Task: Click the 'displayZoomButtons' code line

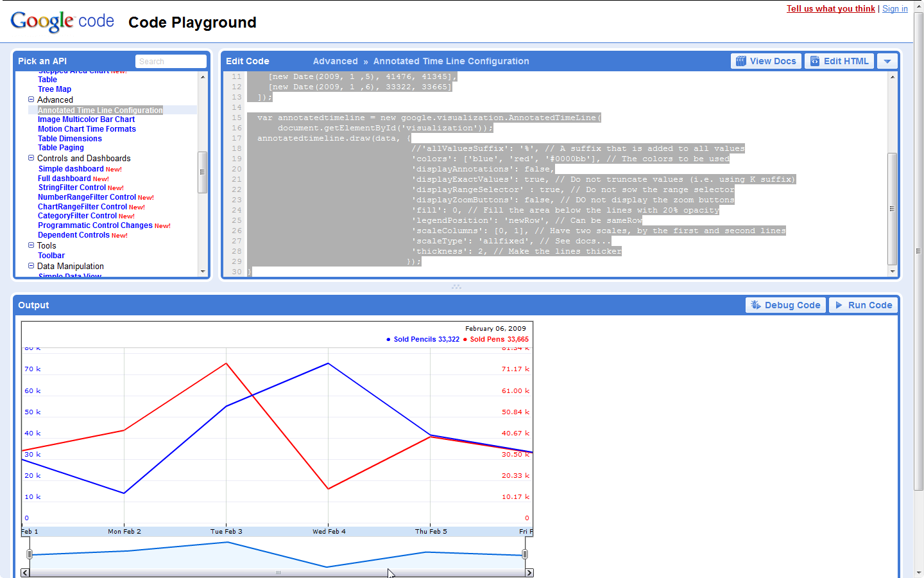Action: pyautogui.click(x=572, y=200)
